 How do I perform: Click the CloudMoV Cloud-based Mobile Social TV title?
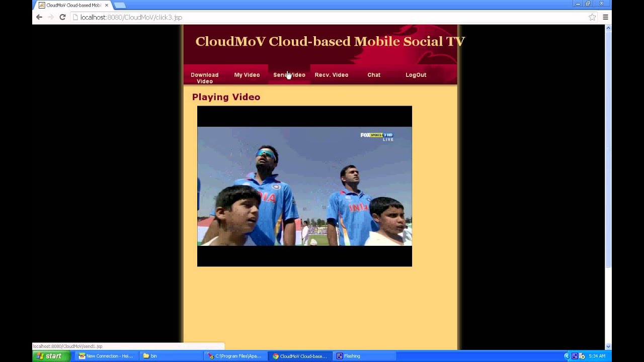(330, 41)
